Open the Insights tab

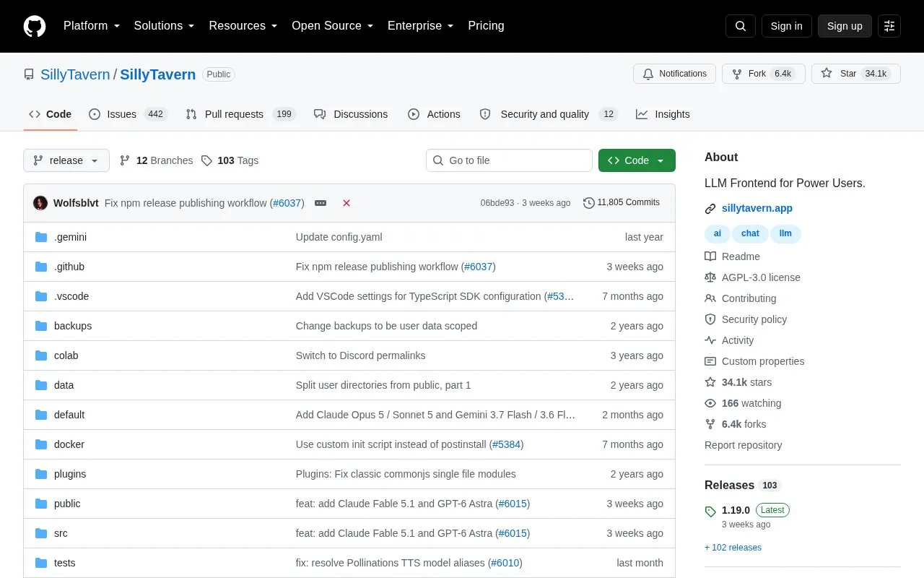(663, 114)
